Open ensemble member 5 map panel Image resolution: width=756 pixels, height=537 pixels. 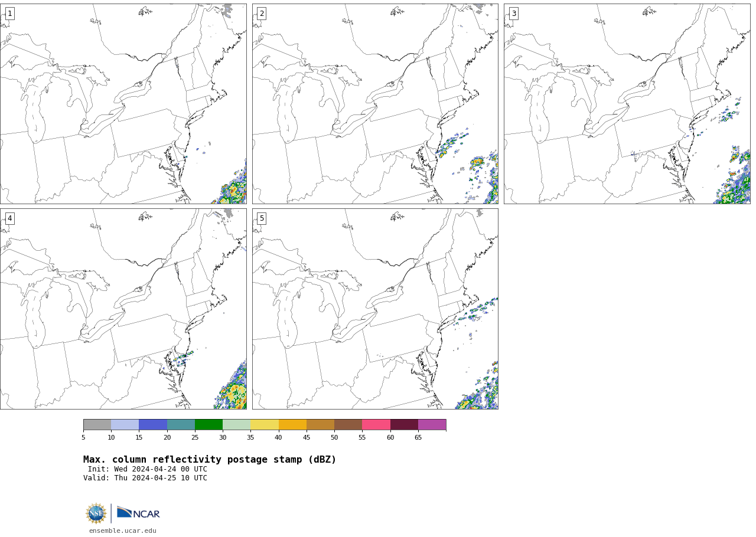tap(375, 309)
